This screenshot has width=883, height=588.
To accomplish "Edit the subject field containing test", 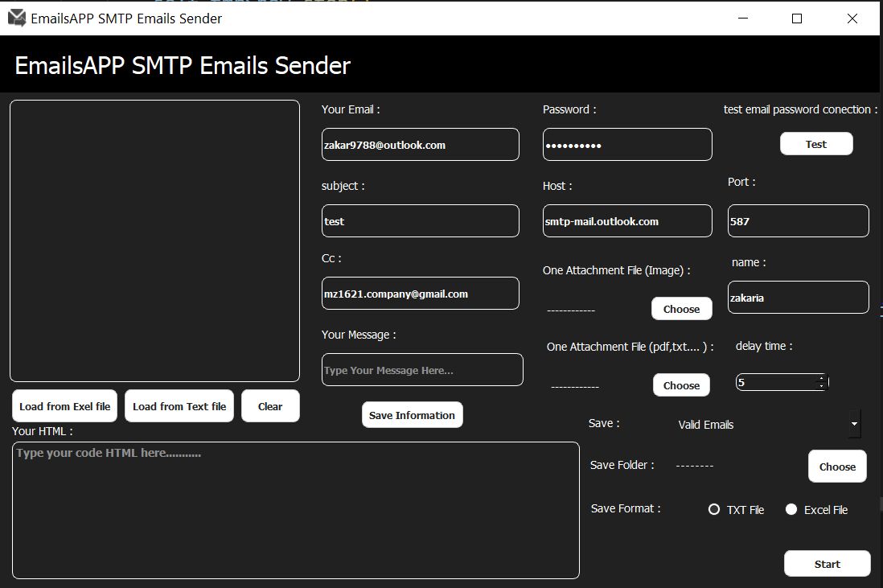I will (420, 220).
